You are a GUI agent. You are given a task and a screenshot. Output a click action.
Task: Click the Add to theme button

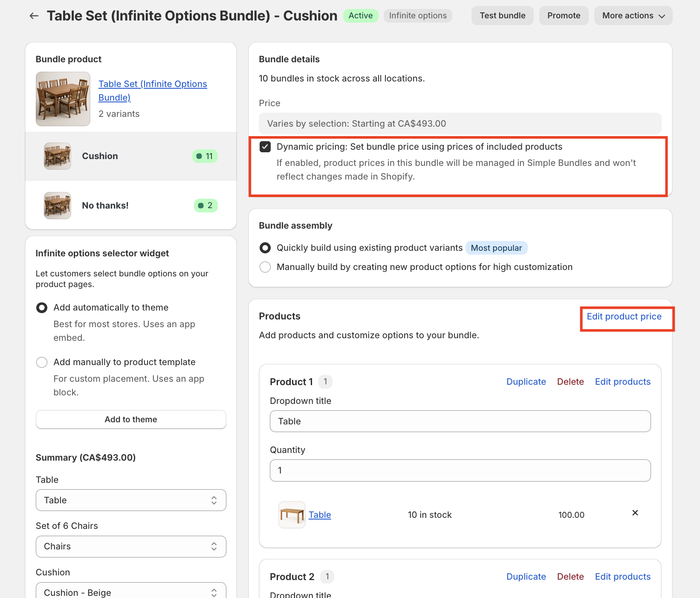[131, 420]
